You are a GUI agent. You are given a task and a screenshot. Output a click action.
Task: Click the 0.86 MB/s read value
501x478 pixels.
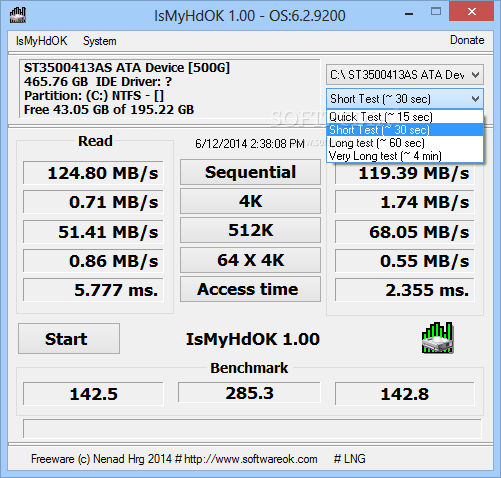click(x=93, y=261)
